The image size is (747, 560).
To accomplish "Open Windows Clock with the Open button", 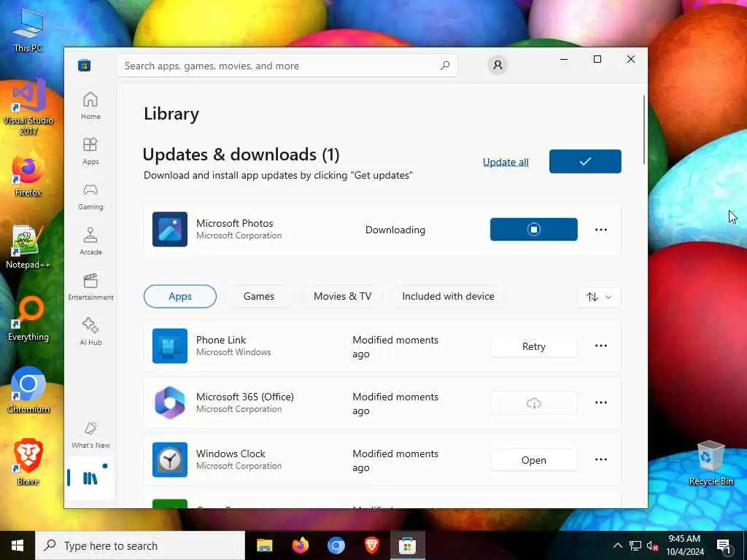I will click(x=533, y=460).
